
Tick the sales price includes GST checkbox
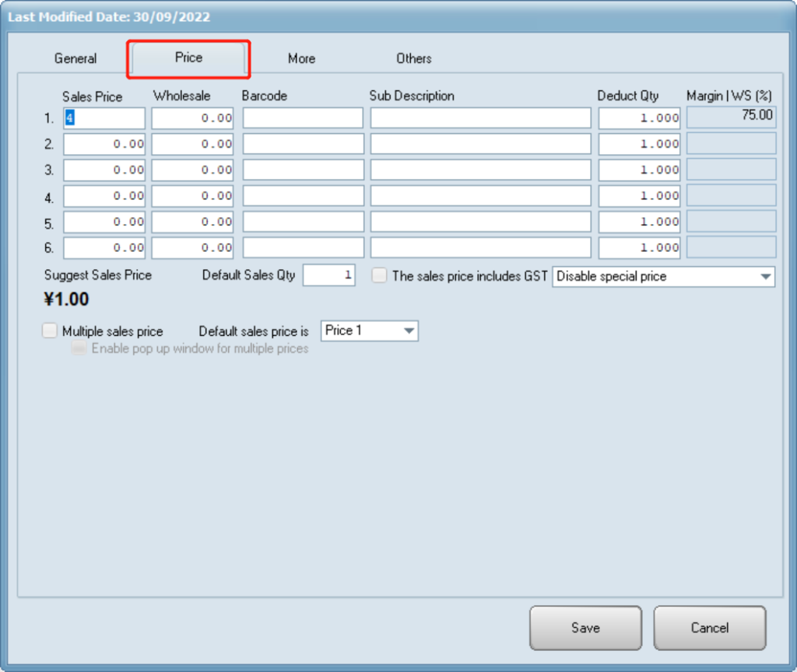pos(380,276)
